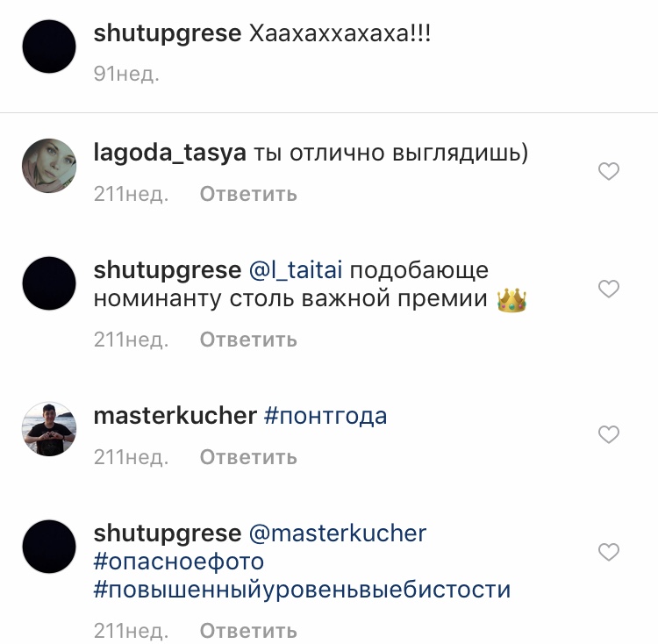Open the #понтгода hashtag

(325, 416)
